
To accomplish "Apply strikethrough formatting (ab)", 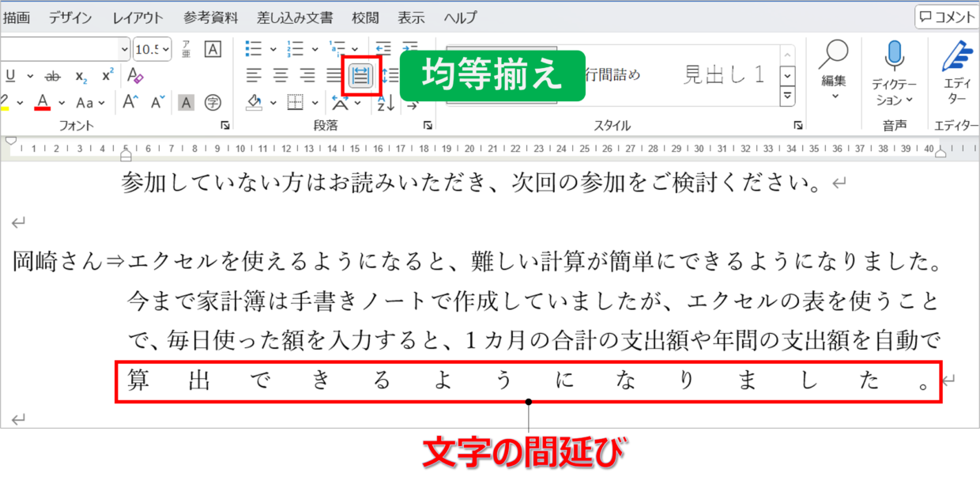I will coord(53,76).
